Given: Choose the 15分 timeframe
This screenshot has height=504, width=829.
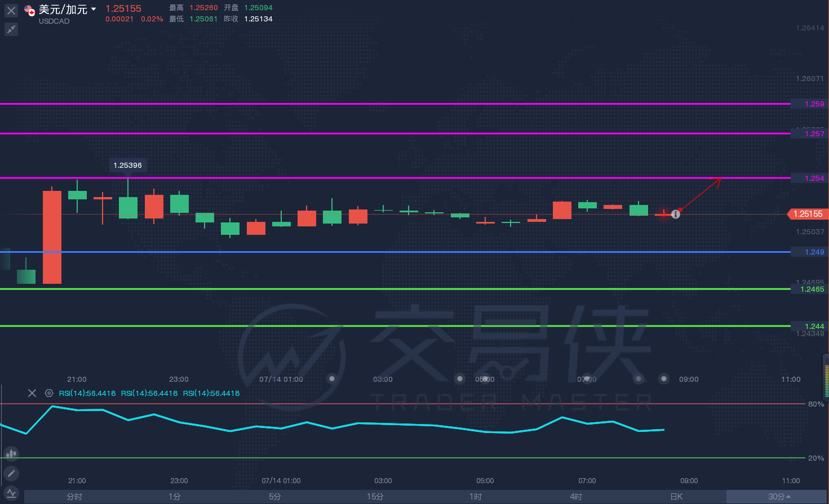Looking at the screenshot, I should pos(375,497).
